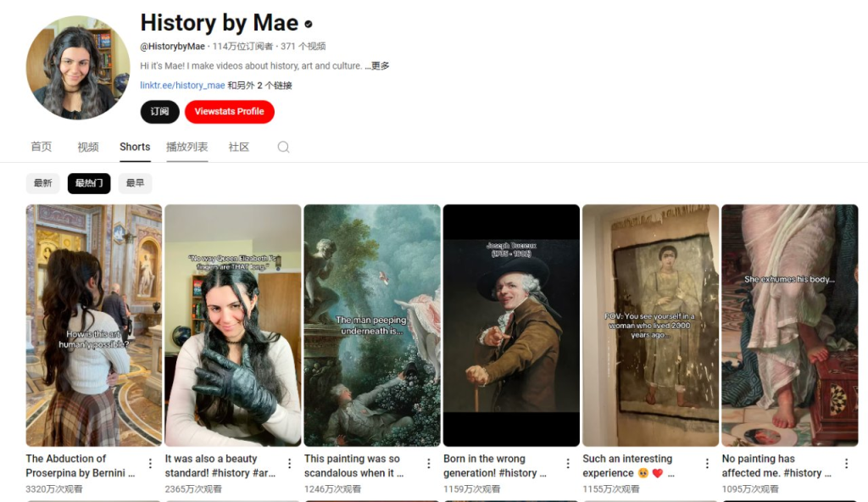The image size is (868, 502).
Task: Open options menu for Abduction of Proserpina short
Action: [150, 463]
